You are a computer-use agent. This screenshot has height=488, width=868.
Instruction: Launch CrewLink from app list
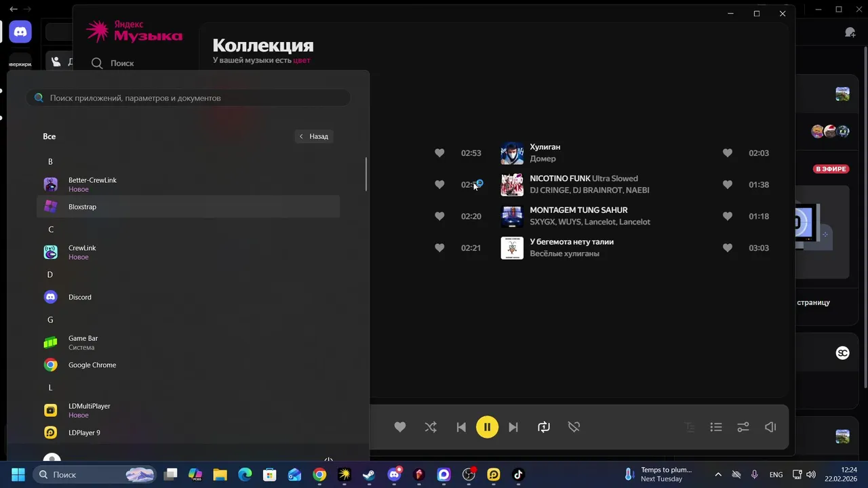188,252
